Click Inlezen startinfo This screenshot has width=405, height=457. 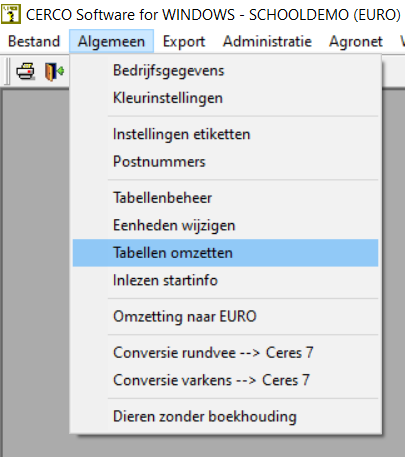click(225, 280)
